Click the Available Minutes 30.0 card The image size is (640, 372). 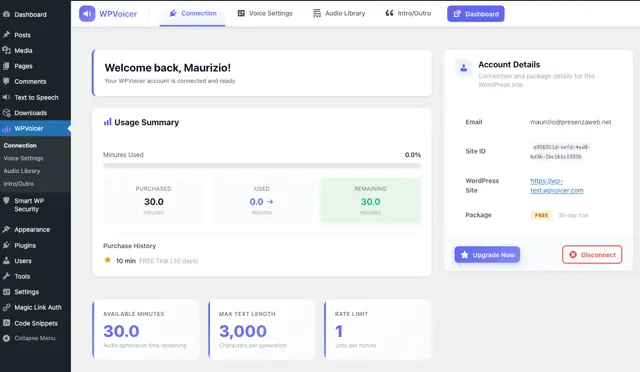(x=146, y=330)
